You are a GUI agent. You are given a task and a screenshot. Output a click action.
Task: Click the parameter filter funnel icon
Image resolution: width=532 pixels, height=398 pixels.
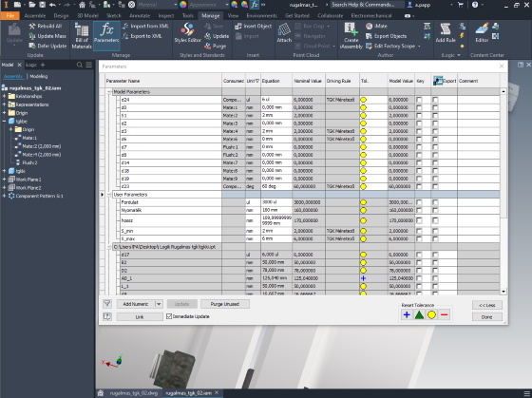(x=106, y=304)
